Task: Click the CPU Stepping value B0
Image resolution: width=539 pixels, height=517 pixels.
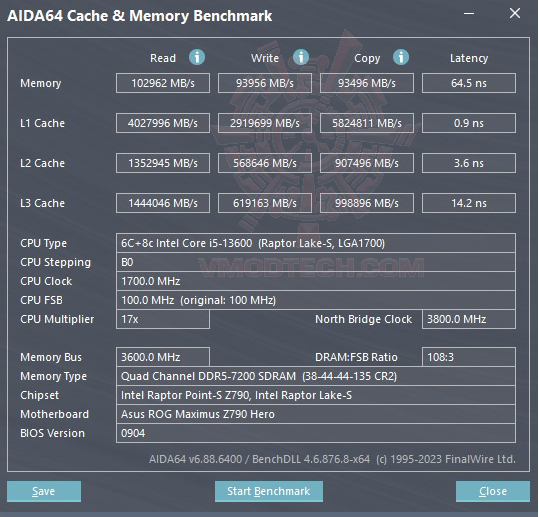Action: coord(316,262)
